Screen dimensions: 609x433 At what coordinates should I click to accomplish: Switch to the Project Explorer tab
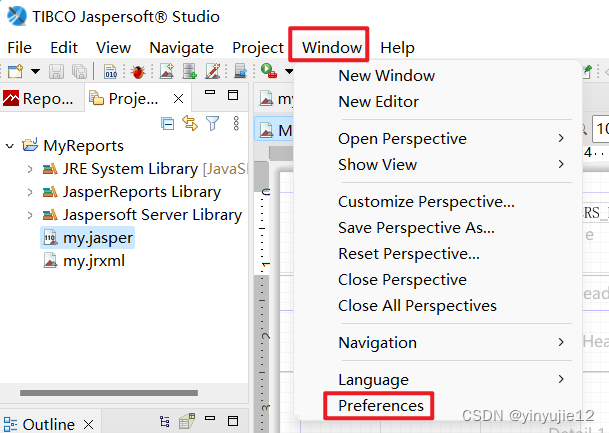click(124, 99)
